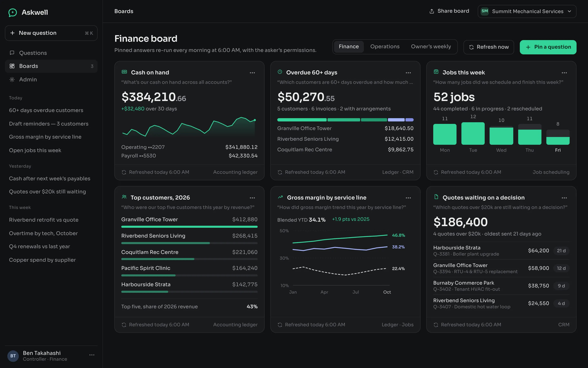Select the Harbourside Strata Q-3381 quote row
The height and width of the screenshot is (368, 588).
[501, 251]
